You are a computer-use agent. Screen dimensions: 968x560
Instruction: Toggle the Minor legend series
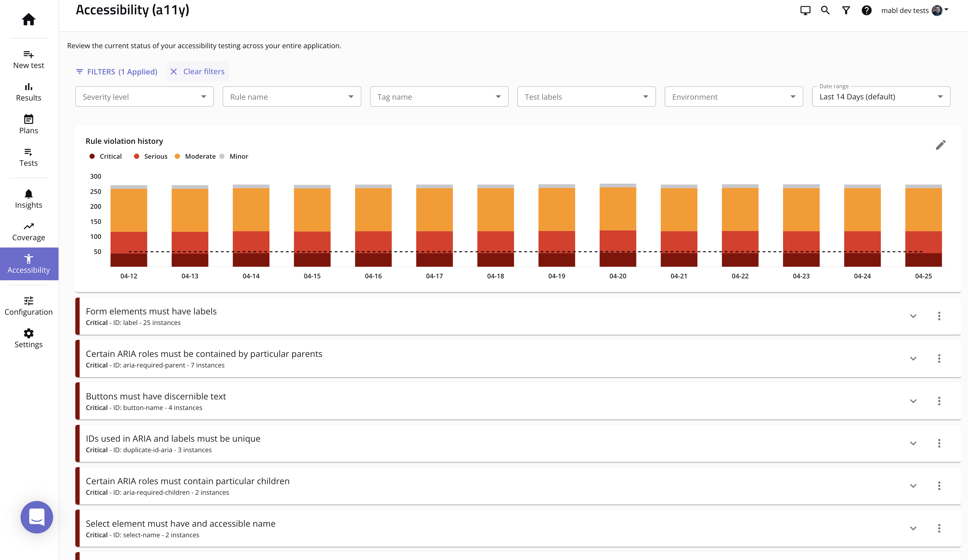234,156
